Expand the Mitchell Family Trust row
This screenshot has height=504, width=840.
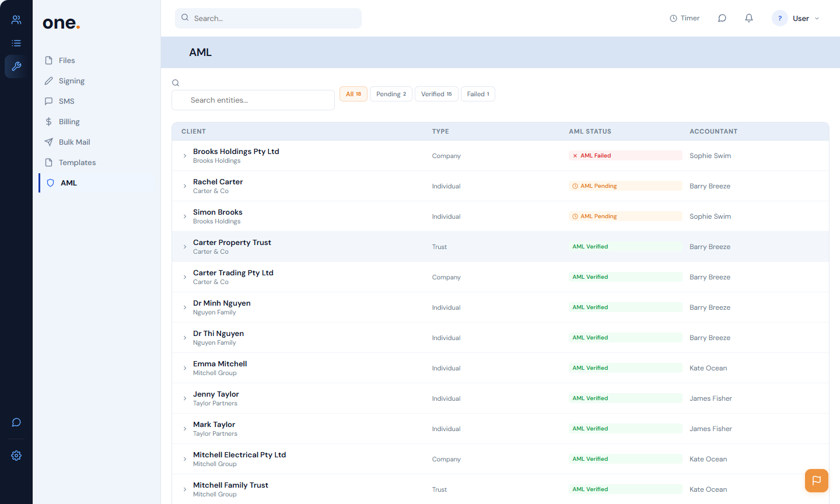(x=185, y=489)
